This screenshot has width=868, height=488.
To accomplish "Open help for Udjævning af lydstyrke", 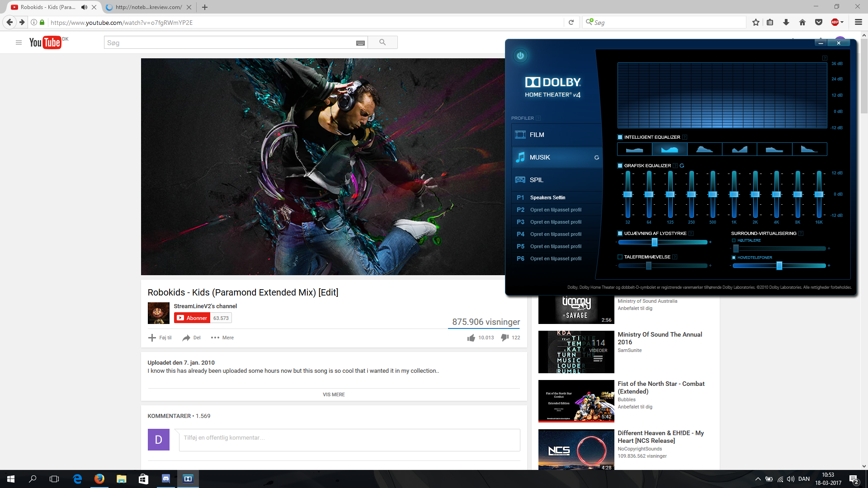I will click(x=691, y=234).
